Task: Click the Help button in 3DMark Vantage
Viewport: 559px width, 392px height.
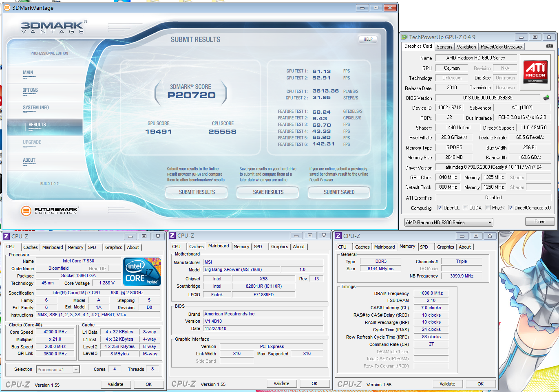Action: 368,40
